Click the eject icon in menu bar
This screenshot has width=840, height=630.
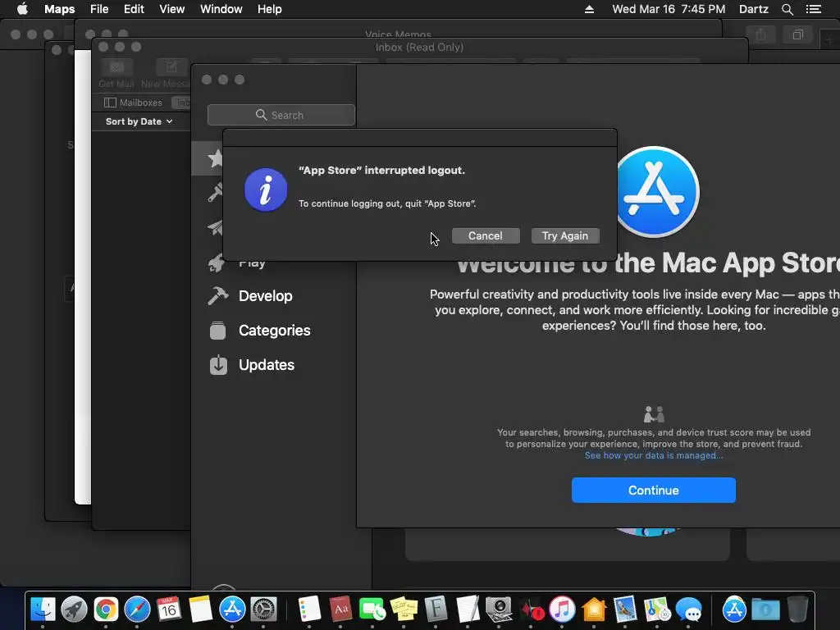(x=589, y=9)
